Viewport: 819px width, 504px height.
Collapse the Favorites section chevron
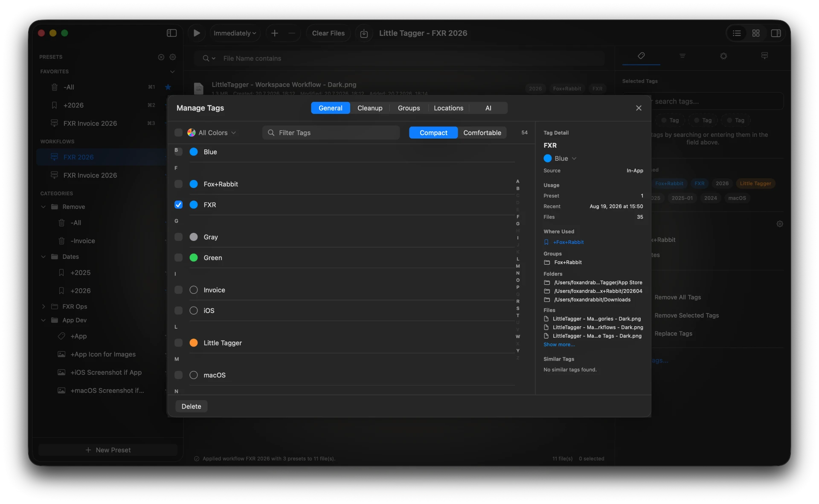click(x=172, y=71)
